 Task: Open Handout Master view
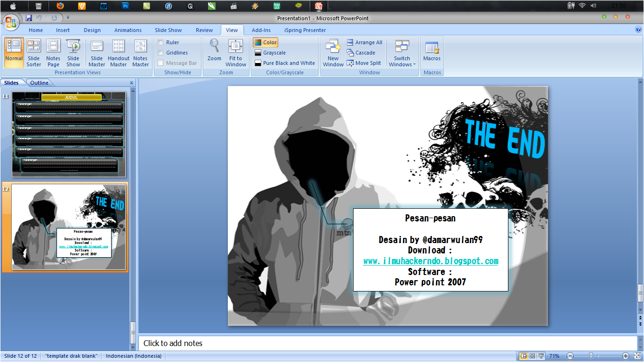[119, 53]
